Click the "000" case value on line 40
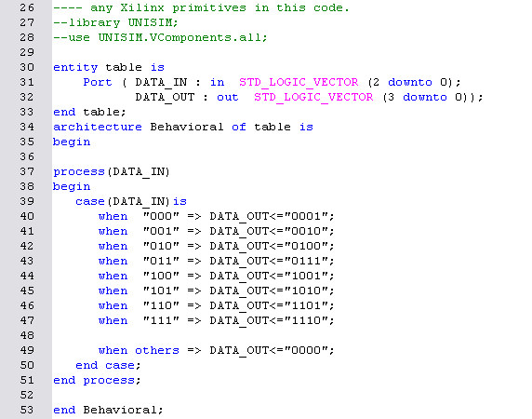Screen dimensions: 532x419 (x=161, y=216)
